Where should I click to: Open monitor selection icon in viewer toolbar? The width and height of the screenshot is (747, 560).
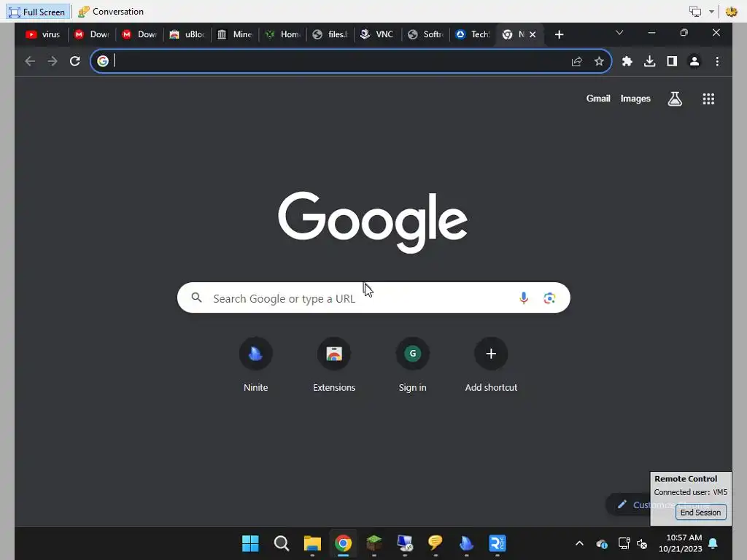pyautogui.click(x=695, y=12)
